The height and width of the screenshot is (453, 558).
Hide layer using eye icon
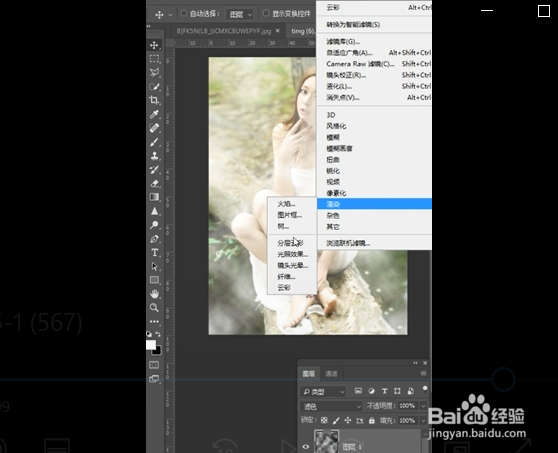point(306,447)
